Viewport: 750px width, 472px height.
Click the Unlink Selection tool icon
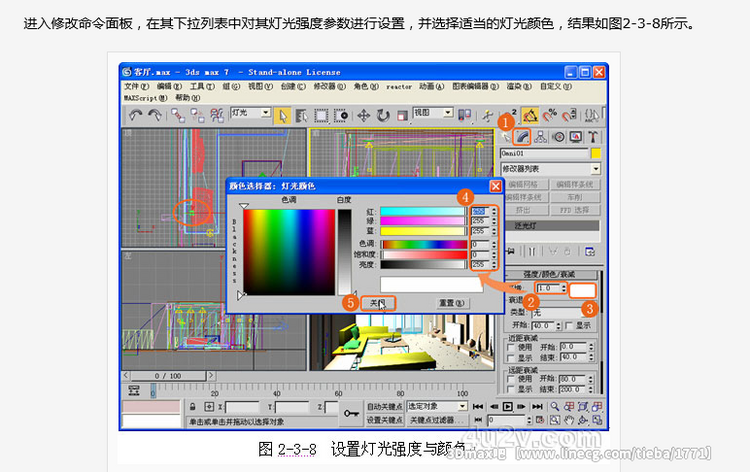pyautogui.click(x=197, y=115)
